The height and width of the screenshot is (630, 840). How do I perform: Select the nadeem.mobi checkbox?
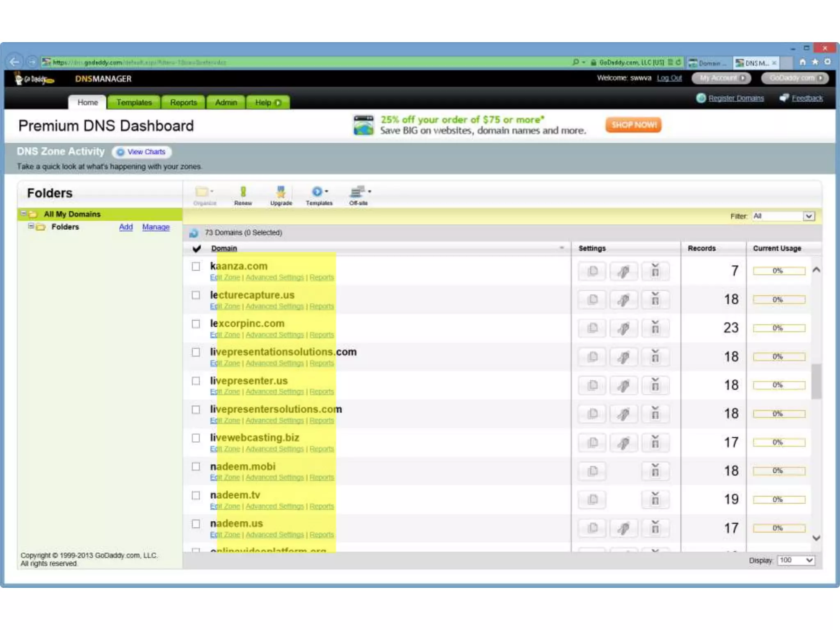tap(196, 467)
